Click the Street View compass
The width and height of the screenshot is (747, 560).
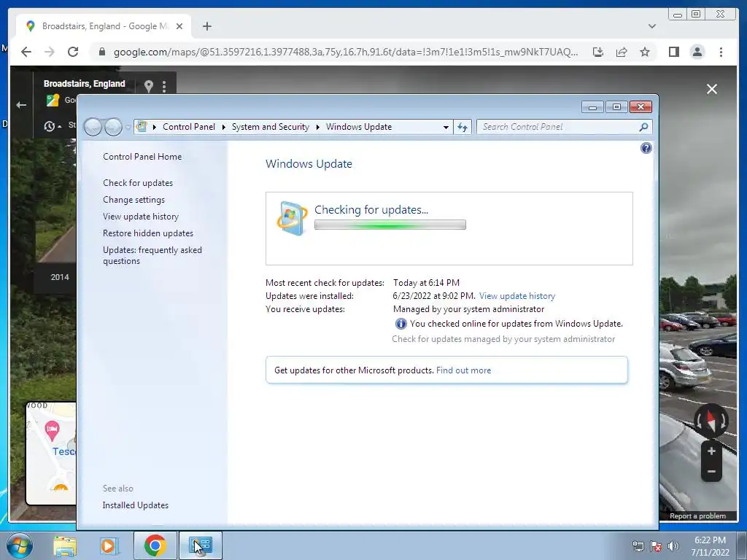point(711,421)
